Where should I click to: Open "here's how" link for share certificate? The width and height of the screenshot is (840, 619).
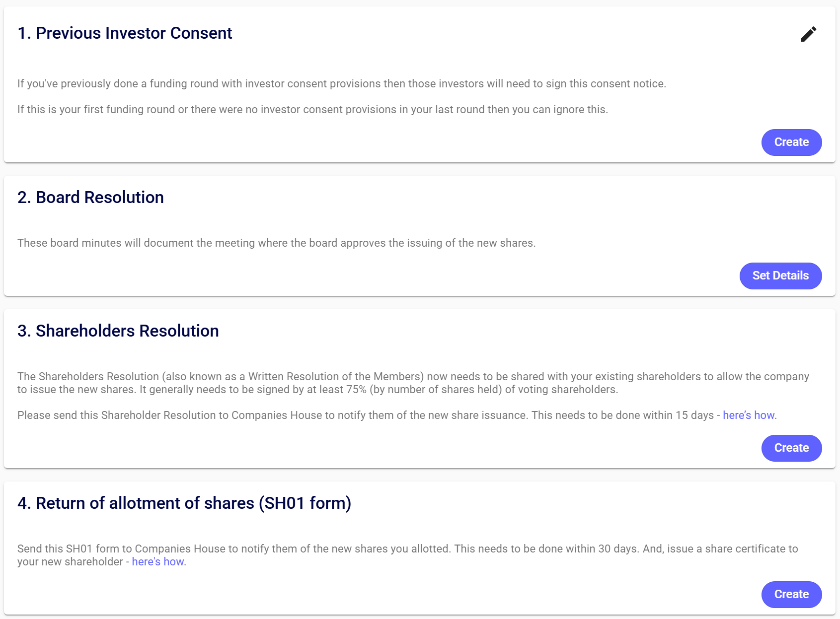(x=158, y=562)
